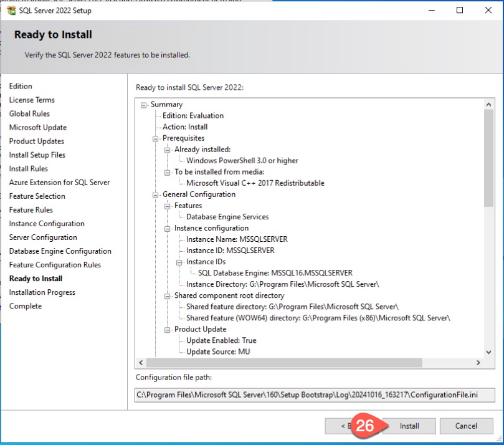Collapse the Summary tree node
The image size is (504, 445).
(144, 105)
